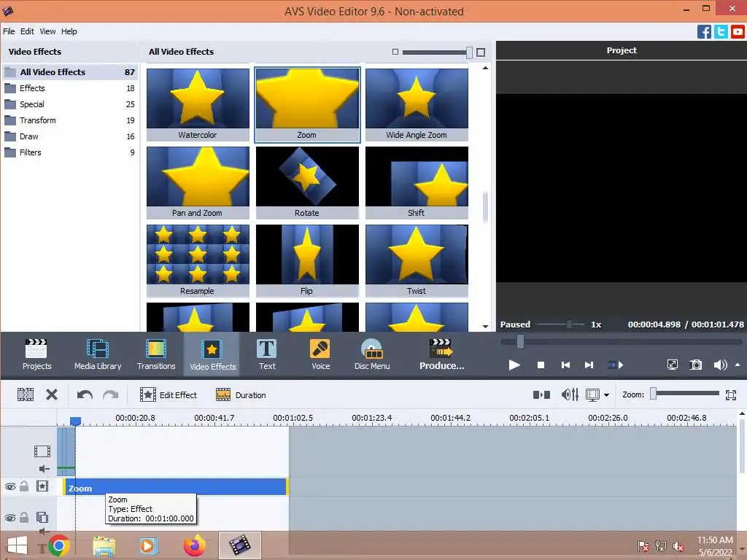Image resolution: width=747 pixels, height=560 pixels.
Task: Undo the last action
Action: [x=85, y=394]
